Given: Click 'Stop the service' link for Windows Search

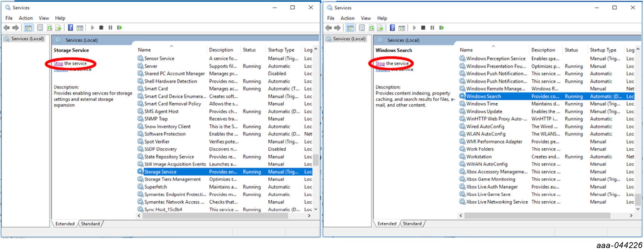Looking at the screenshot, I should coord(380,63).
